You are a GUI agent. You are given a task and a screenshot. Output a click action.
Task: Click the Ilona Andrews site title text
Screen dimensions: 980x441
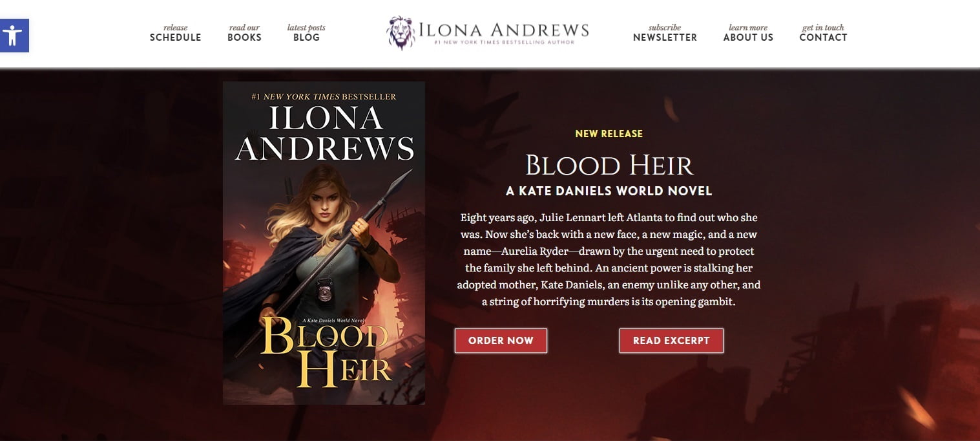[x=504, y=29]
